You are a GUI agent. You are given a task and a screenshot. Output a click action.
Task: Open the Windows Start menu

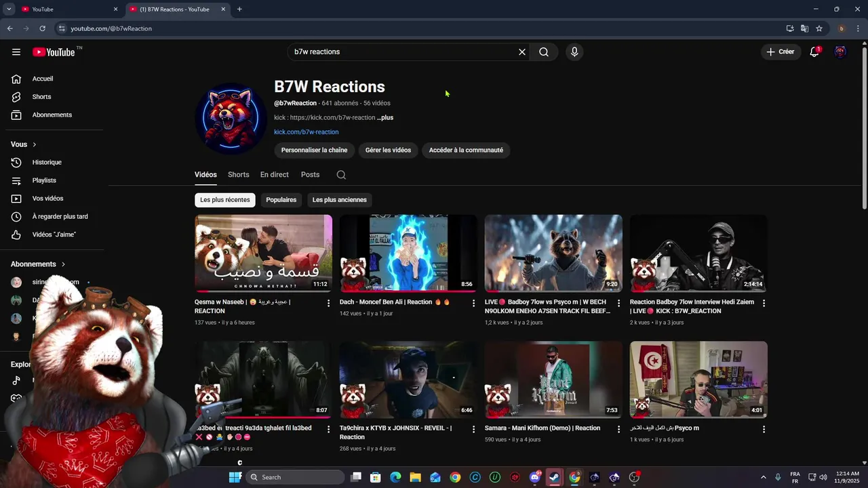(x=235, y=477)
